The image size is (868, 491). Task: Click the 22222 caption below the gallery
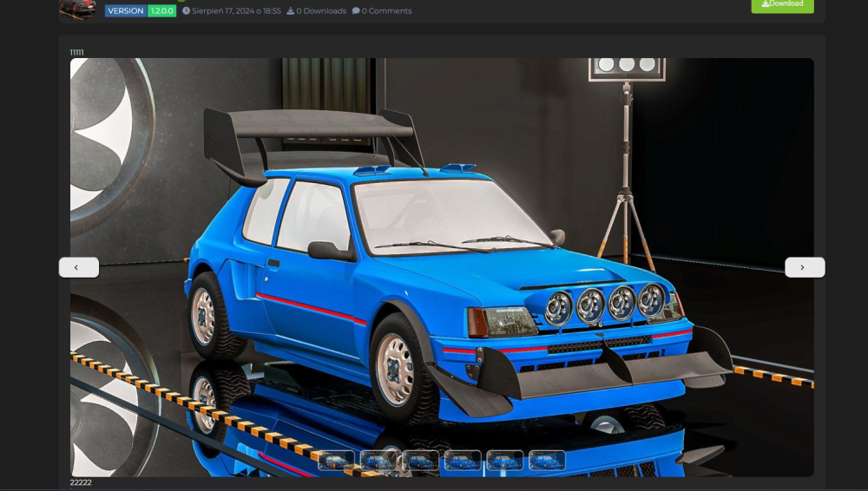pos(81,482)
